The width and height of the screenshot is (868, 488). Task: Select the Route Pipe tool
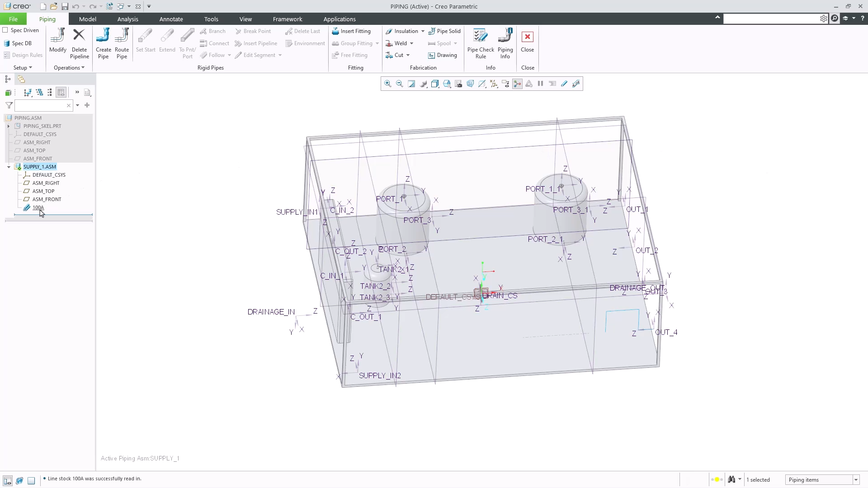point(122,43)
